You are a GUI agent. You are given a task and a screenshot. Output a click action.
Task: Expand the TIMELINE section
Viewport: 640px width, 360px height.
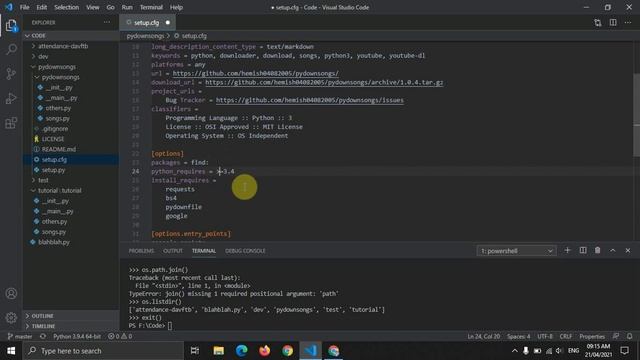(x=71, y=326)
